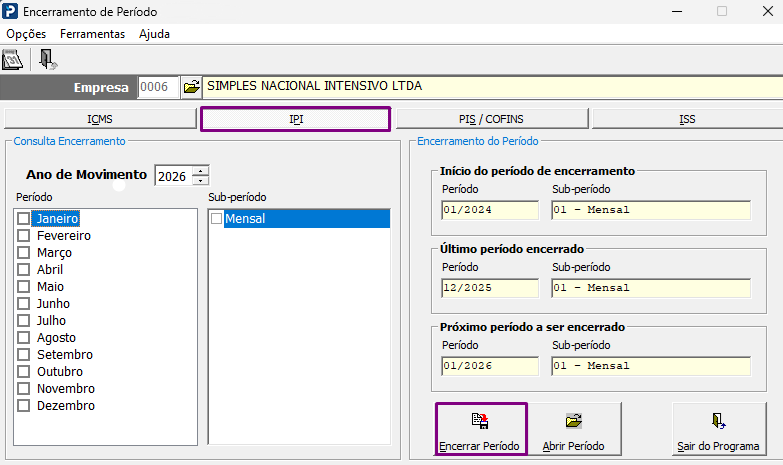Check the Mensal sub-period checkbox
This screenshot has height=465, width=783.
pos(216,218)
